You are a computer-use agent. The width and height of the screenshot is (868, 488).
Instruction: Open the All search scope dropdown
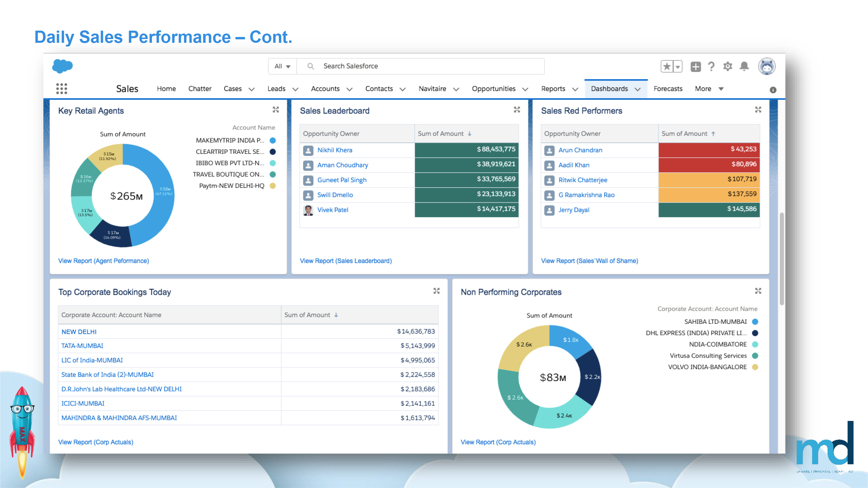pyautogui.click(x=282, y=66)
